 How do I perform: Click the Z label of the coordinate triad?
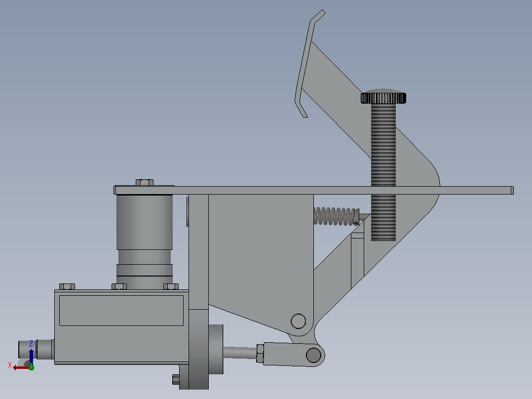[x=31, y=343]
